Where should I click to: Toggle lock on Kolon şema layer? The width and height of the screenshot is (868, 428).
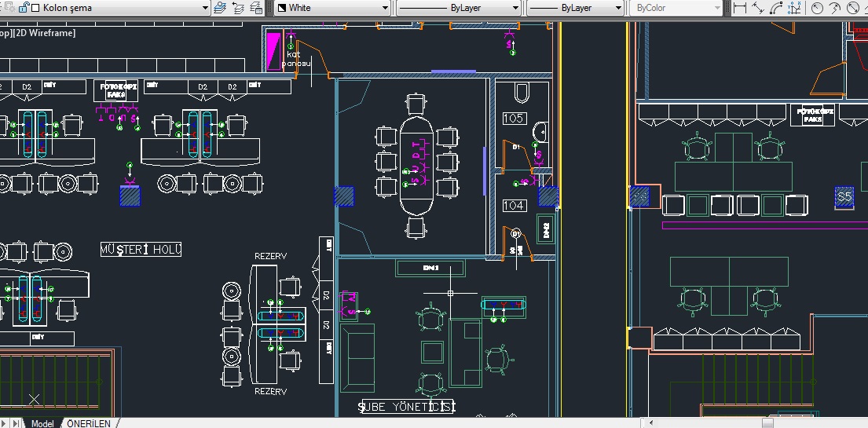[24, 8]
